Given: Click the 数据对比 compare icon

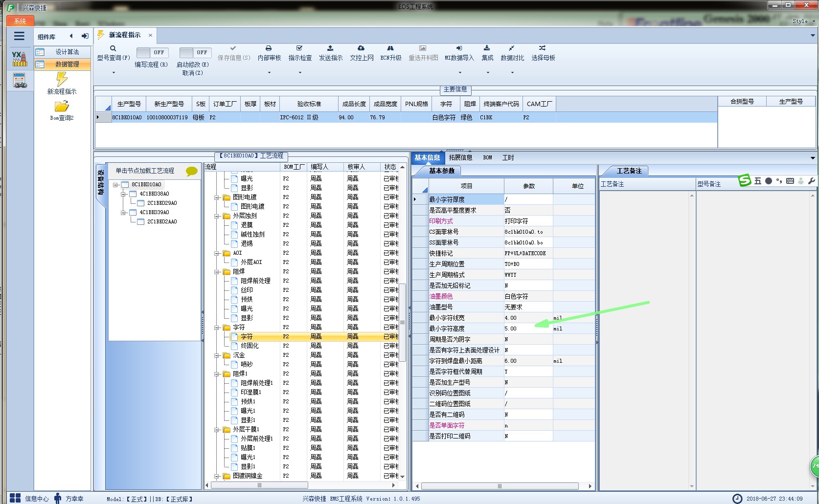Looking at the screenshot, I should (511, 48).
